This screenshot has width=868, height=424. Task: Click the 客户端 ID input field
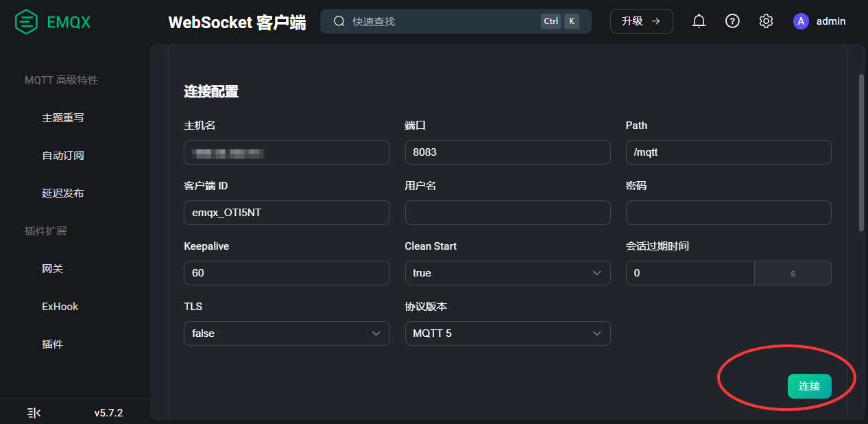click(287, 213)
